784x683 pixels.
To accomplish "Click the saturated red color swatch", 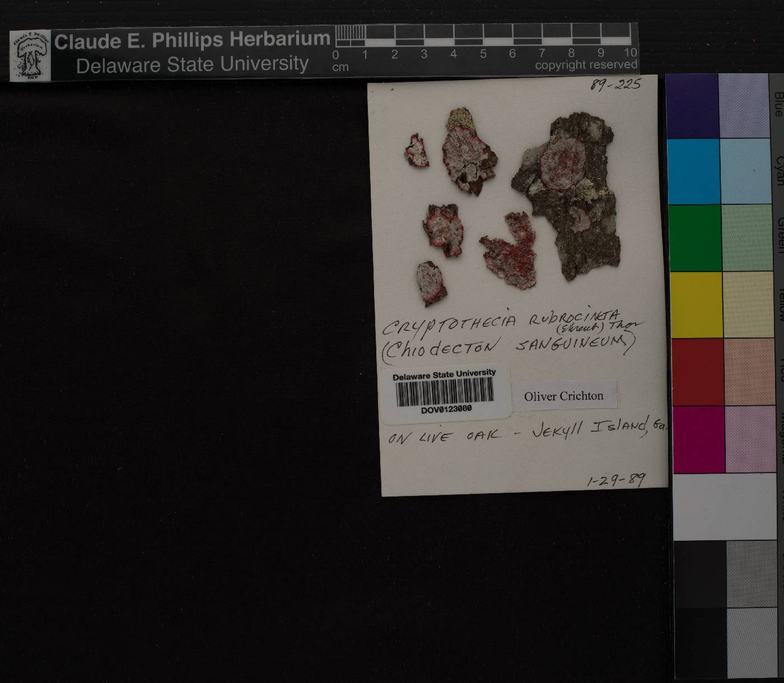I will [x=697, y=372].
